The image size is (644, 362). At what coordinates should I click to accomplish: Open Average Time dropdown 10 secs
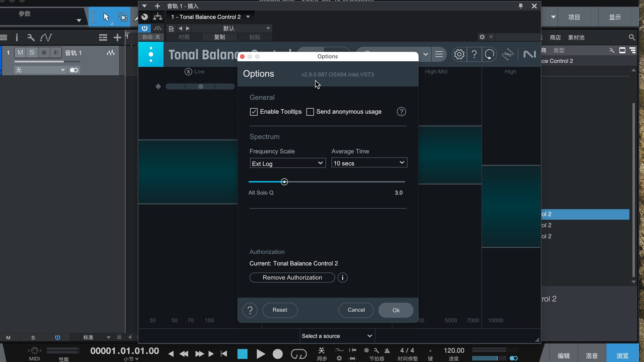[369, 163]
